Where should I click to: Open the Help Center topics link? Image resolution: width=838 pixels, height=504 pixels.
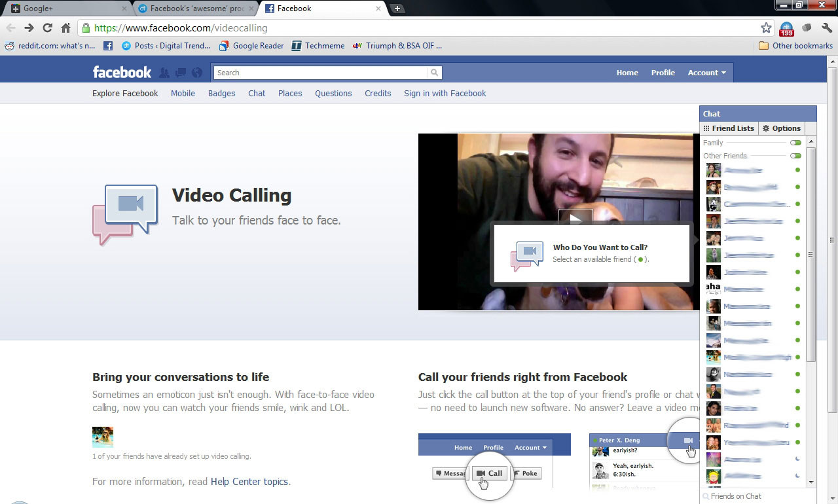click(249, 481)
